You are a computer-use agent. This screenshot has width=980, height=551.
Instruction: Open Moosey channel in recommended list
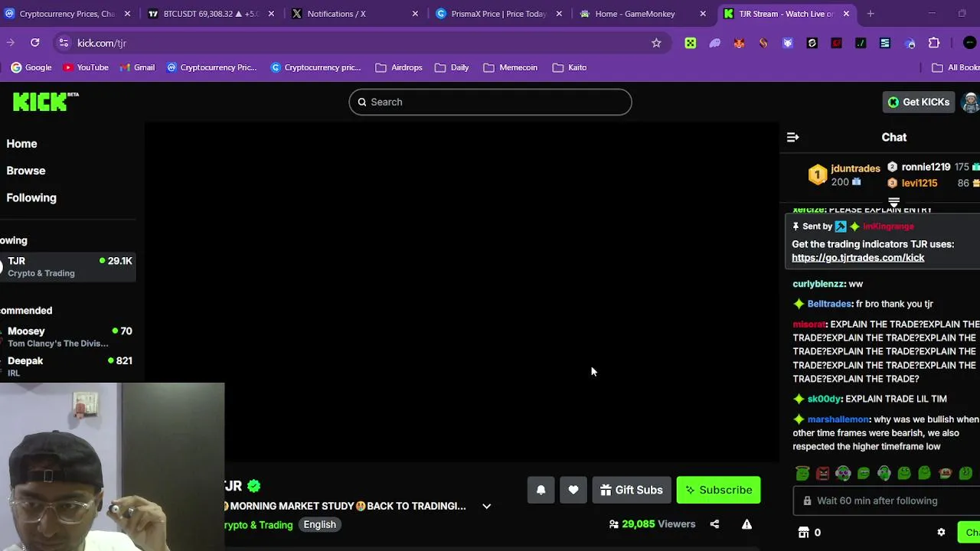click(x=68, y=337)
